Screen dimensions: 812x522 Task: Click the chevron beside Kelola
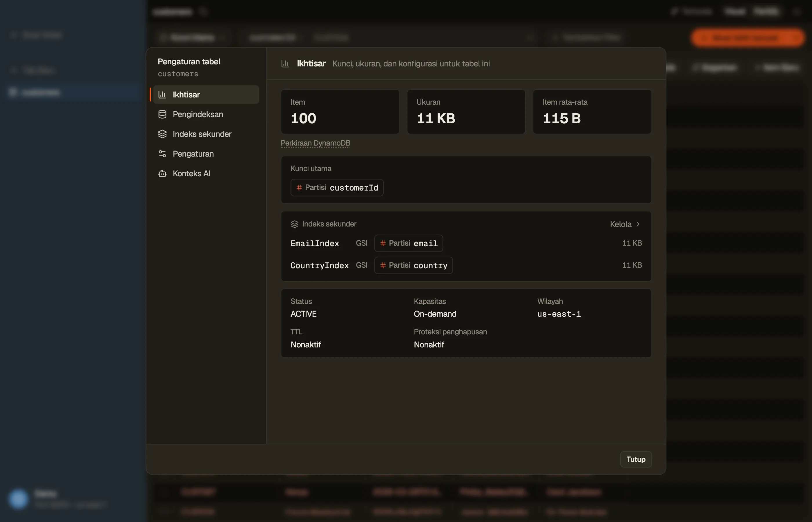point(638,224)
